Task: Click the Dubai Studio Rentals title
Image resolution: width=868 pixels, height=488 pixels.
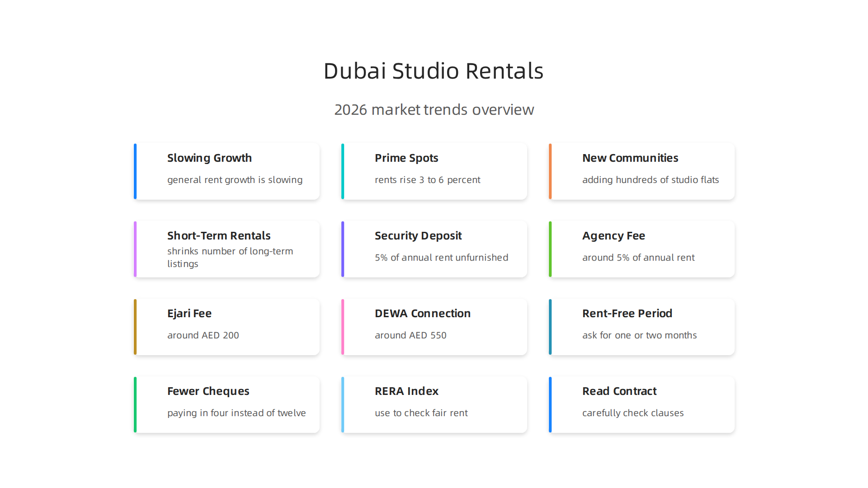Action: (434, 71)
